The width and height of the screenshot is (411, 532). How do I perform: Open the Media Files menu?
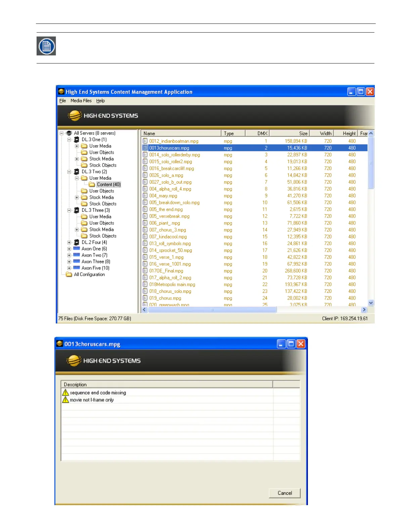pos(81,101)
